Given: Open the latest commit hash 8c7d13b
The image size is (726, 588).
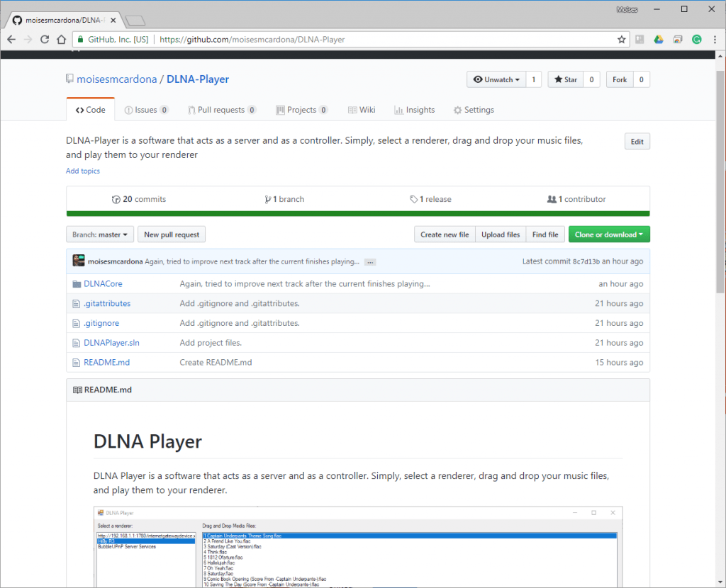Looking at the screenshot, I should pyautogui.click(x=586, y=261).
